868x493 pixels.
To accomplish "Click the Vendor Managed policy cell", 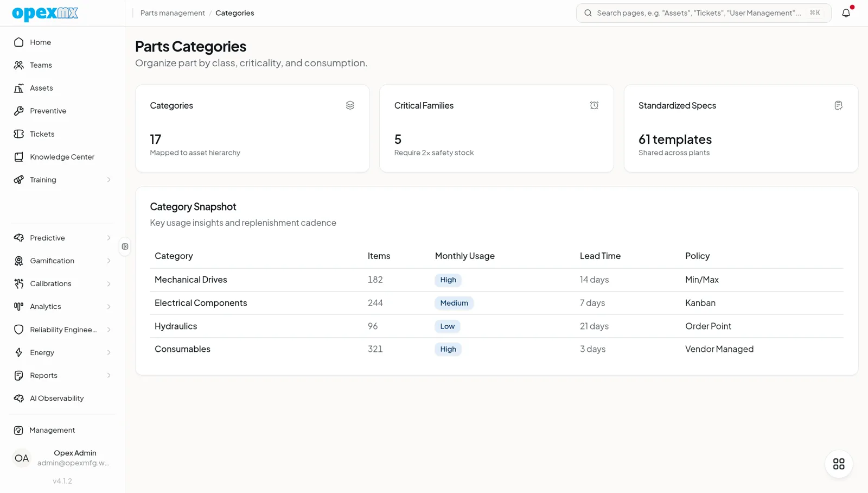I will tap(719, 349).
